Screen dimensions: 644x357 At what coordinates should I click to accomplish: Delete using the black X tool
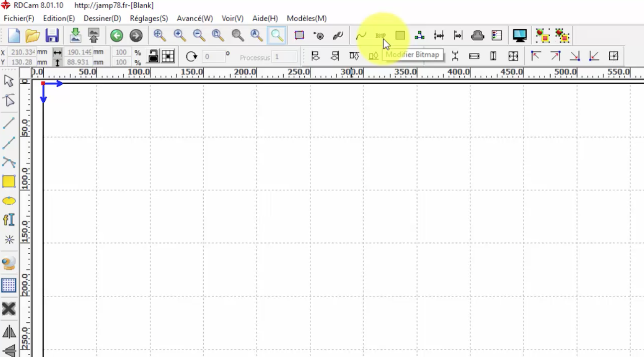[x=9, y=309]
